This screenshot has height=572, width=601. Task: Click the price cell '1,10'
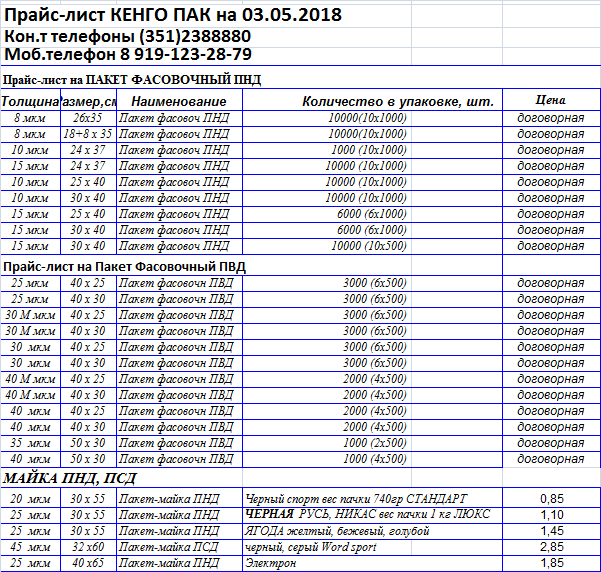(x=552, y=515)
